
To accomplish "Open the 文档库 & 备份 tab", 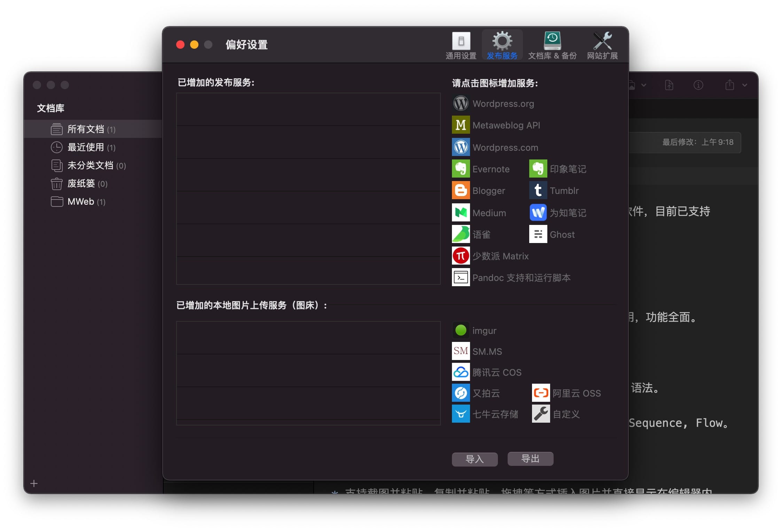I will pyautogui.click(x=552, y=46).
